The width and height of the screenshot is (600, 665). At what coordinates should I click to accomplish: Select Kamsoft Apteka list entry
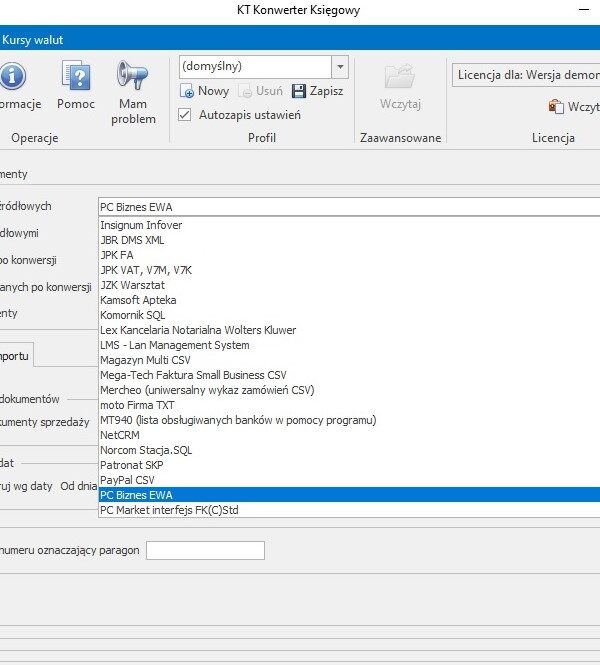click(x=350, y=300)
